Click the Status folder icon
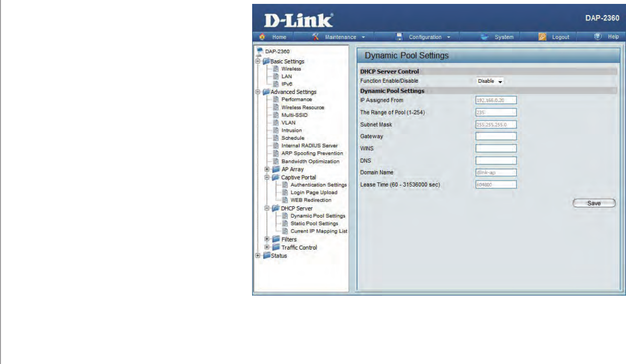The height and width of the screenshot is (364, 626). click(x=266, y=255)
